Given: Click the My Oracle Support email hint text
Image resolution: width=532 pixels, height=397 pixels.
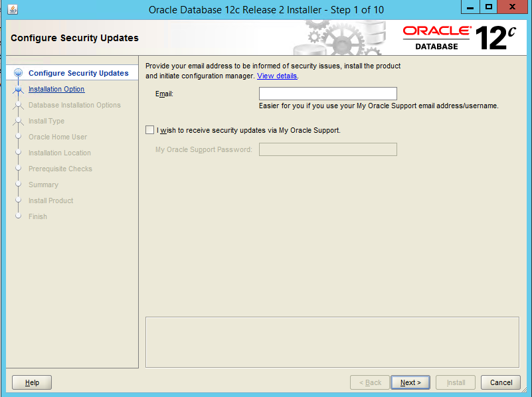Looking at the screenshot, I should (x=379, y=106).
